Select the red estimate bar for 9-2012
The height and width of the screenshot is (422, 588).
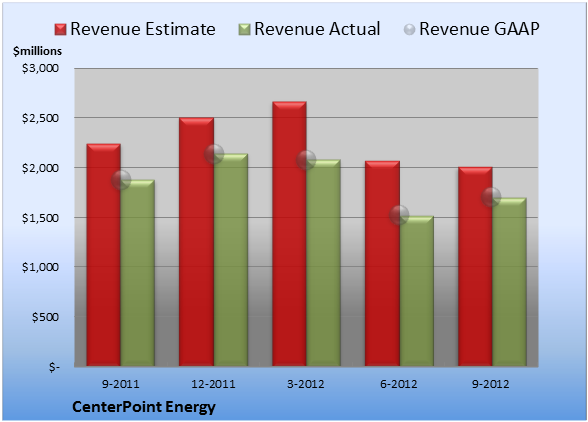click(x=475, y=266)
